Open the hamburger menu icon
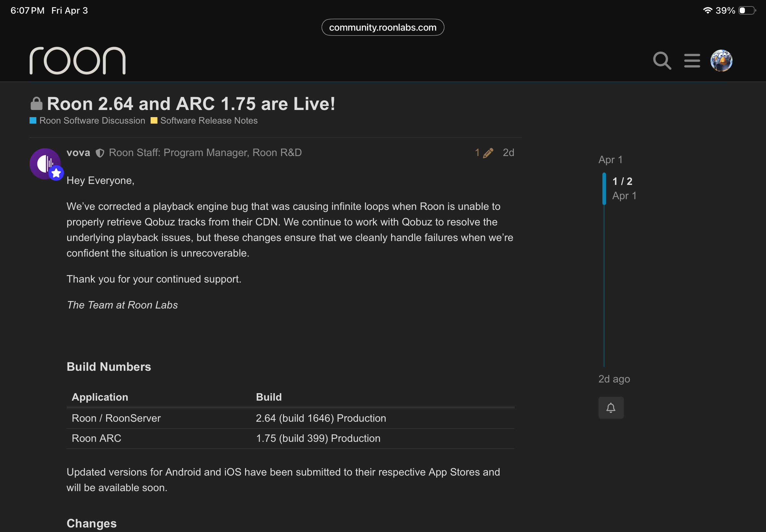The image size is (766, 532). coord(692,61)
